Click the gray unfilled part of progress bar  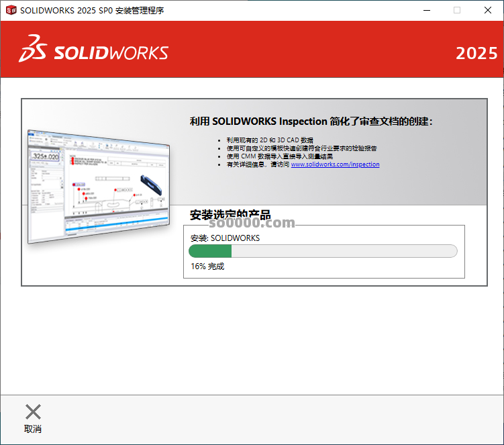pyautogui.click(x=344, y=251)
